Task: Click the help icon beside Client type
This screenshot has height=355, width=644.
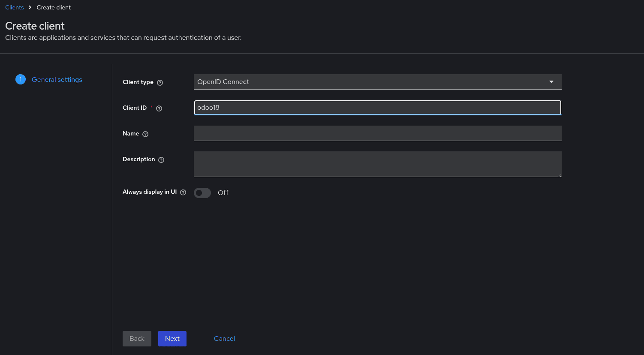Action: pyautogui.click(x=160, y=82)
